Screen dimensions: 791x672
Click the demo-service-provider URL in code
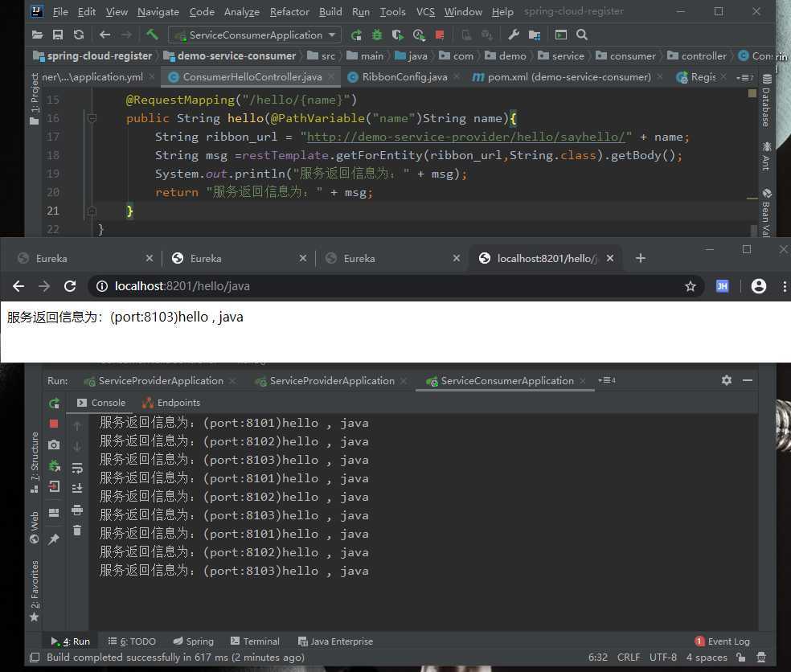pyautogui.click(x=465, y=137)
